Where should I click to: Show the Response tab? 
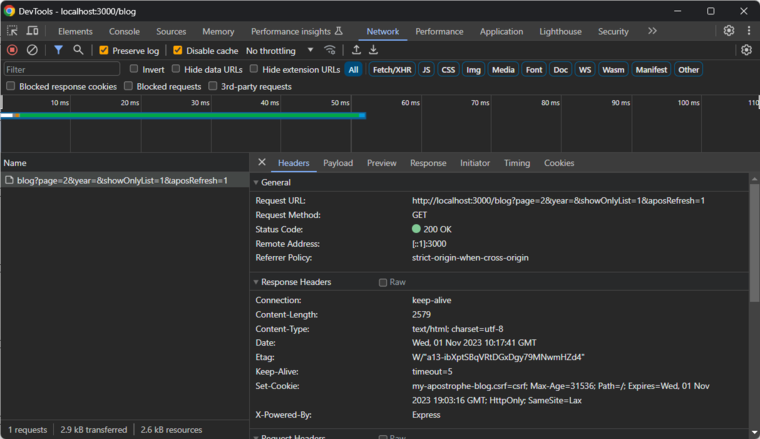tap(428, 163)
